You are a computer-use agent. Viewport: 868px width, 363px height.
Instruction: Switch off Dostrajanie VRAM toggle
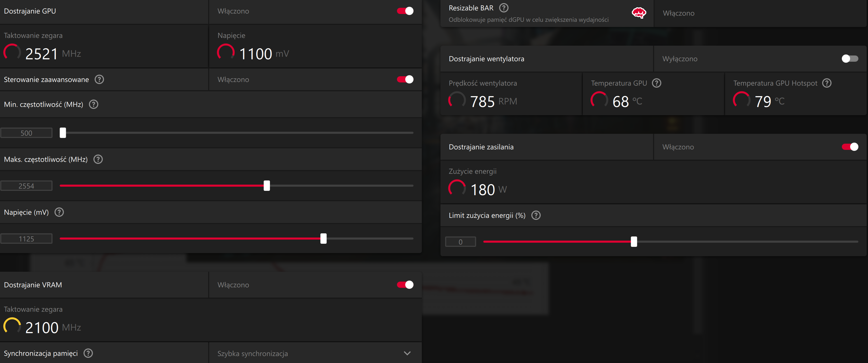coord(405,285)
